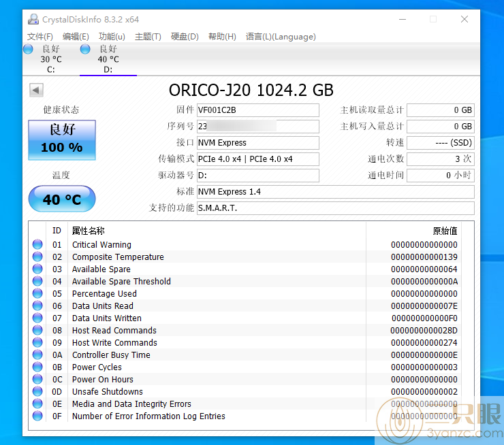Click the transfer mode field PCIe 4.0 x4
The height and width of the screenshot is (445, 504).
pyautogui.click(x=257, y=159)
